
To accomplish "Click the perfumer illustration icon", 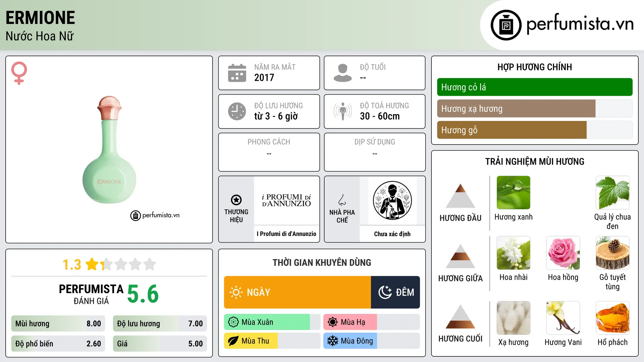I will [x=392, y=200].
